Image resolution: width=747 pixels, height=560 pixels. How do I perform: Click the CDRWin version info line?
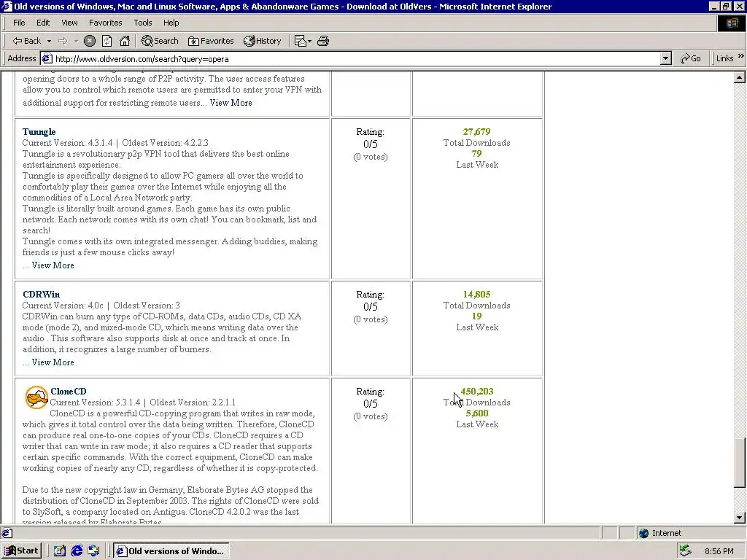click(x=101, y=306)
